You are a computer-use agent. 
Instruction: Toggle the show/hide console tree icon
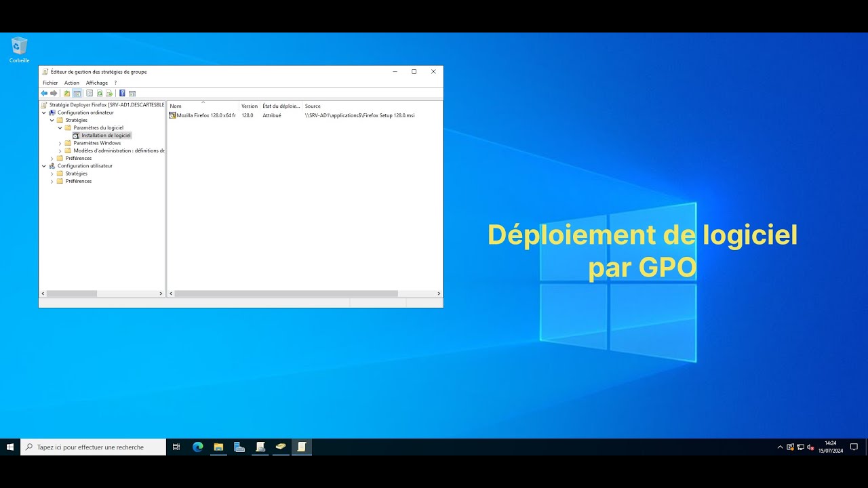pos(77,94)
